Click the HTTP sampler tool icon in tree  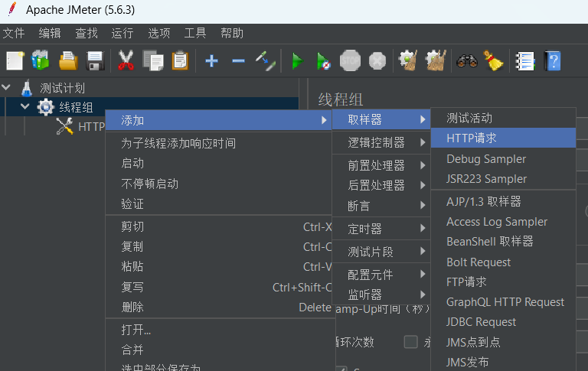click(65, 126)
